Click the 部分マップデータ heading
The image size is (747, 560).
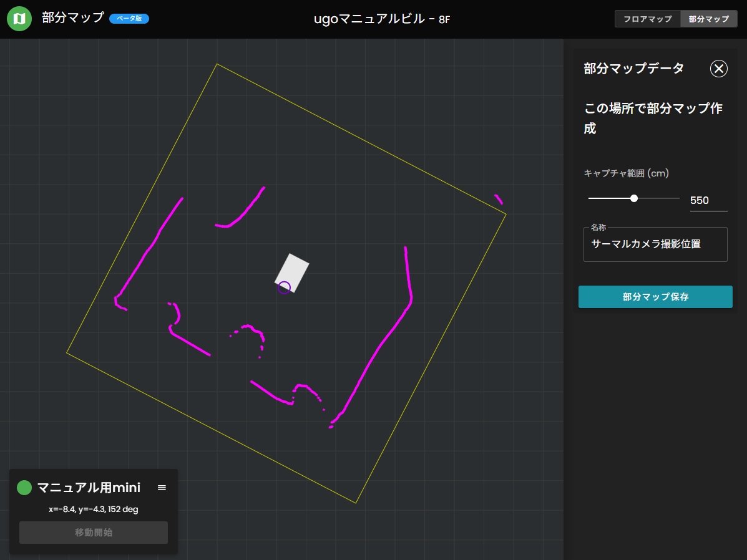pos(633,69)
